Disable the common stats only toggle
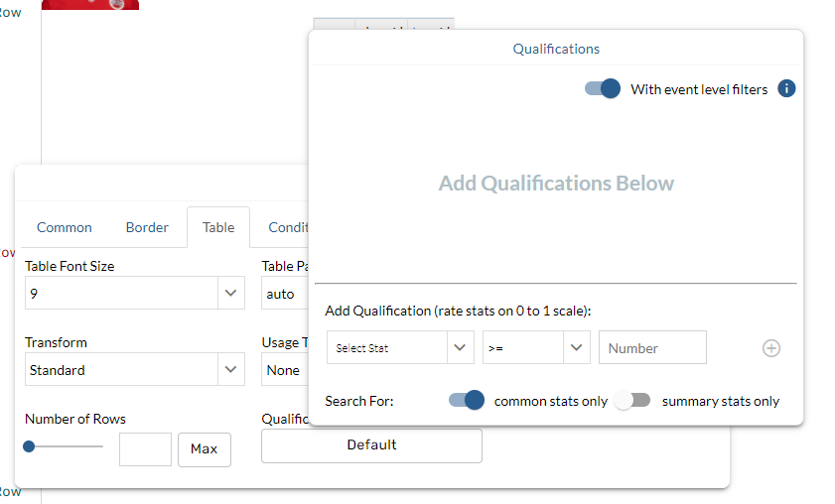835x504 pixels. click(466, 401)
